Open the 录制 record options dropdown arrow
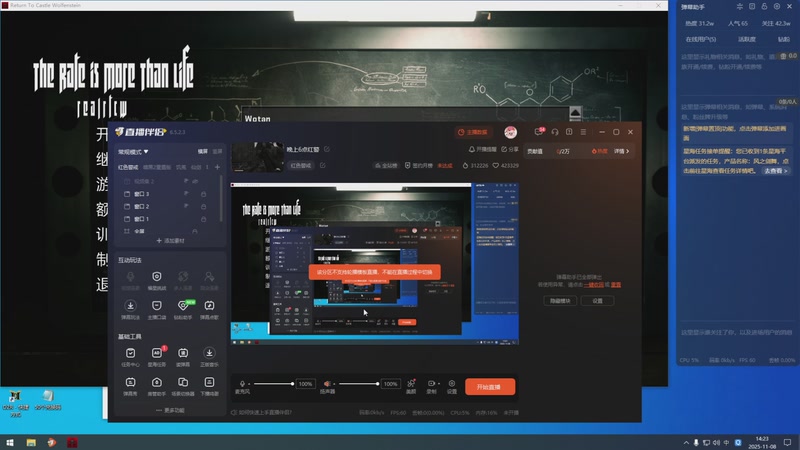The height and width of the screenshot is (450, 800). pyautogui.click(x=439, y=383)
